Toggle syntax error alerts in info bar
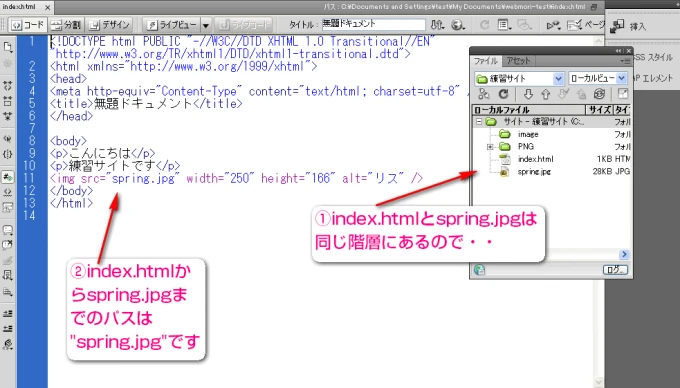 [8, 207]
